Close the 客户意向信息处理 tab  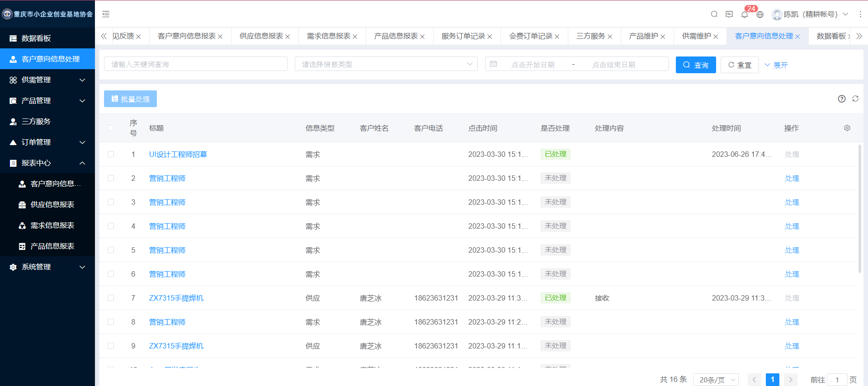click(797, 37)
